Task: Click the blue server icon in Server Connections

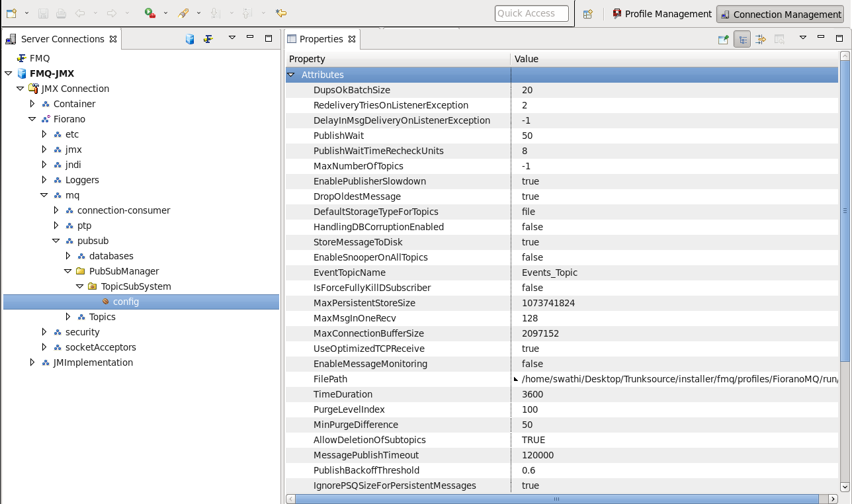Action: [x=190, y=39]
